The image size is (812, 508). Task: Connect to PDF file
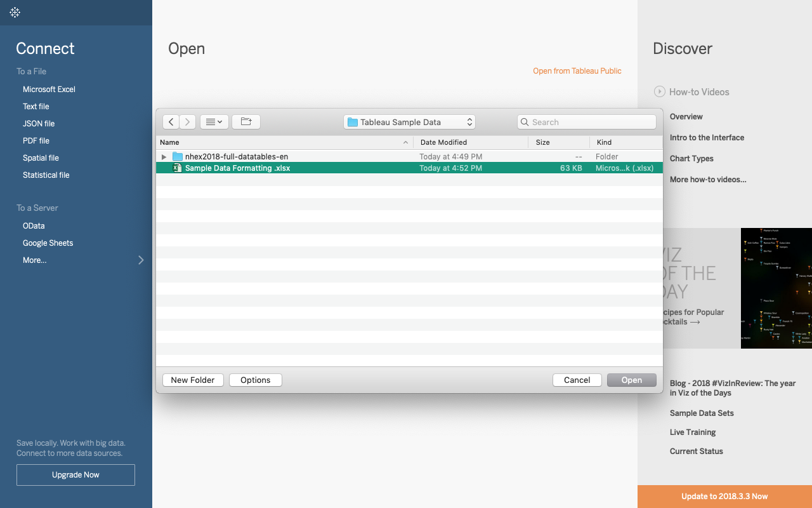click(36, 141)
